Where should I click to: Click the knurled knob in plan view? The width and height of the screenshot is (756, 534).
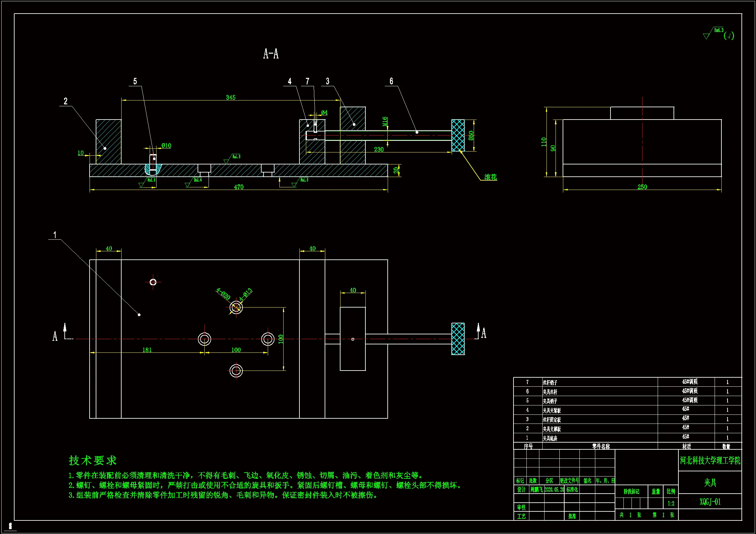tap(458, 339)
